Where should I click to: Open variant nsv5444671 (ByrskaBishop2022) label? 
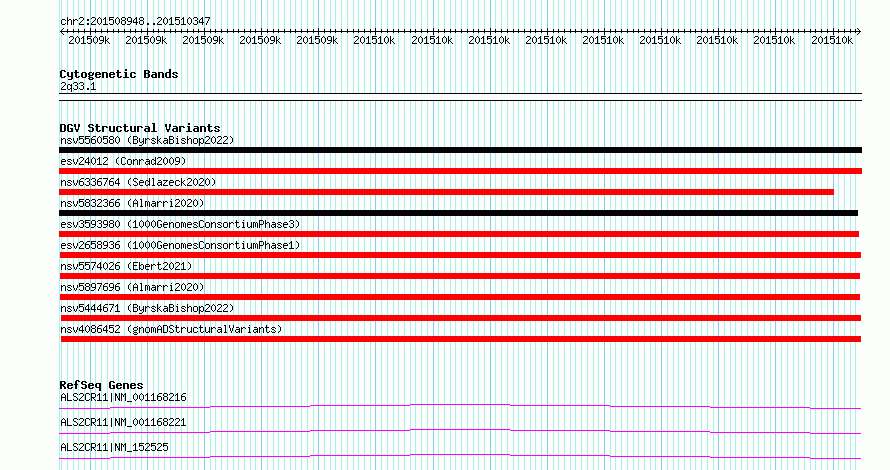pyautogui.click(x=147, y=308)
